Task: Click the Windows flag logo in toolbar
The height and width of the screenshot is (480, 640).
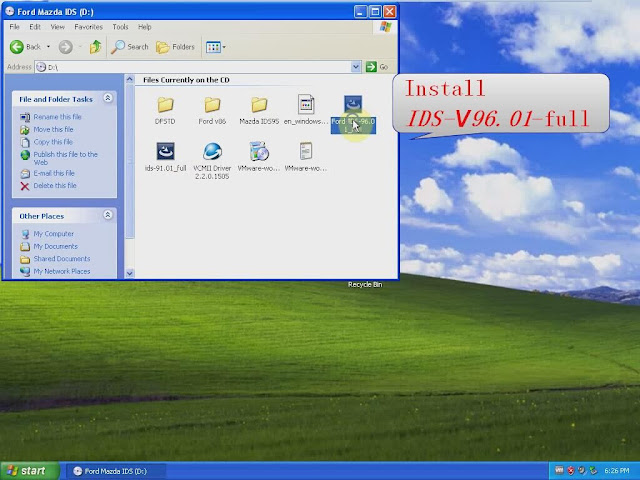Action: tap(385, 27)
